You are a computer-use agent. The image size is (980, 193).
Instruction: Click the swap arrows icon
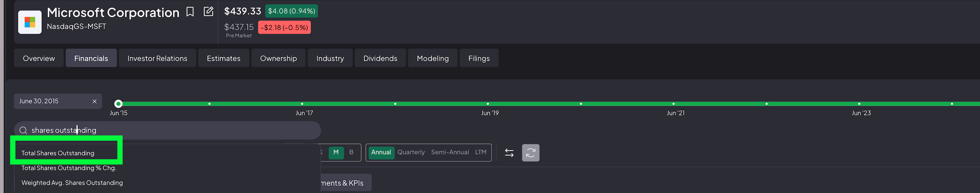(x=509, y=153)
